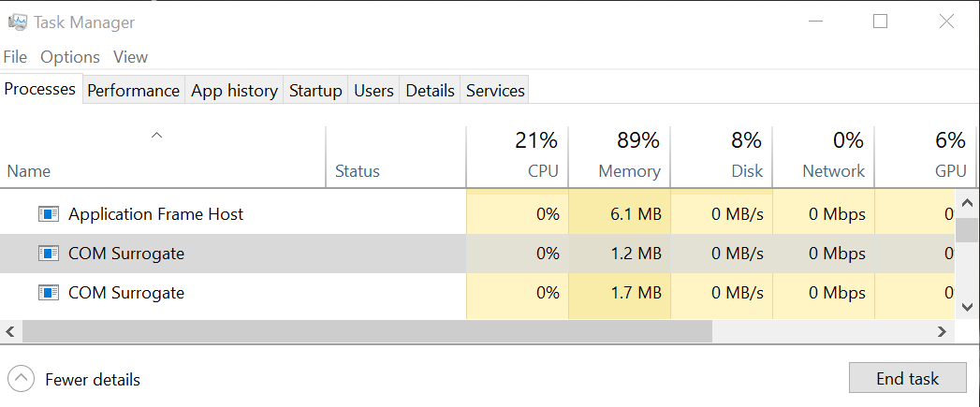Click the highlighted COM Surrogate process icon
980x407 pixels.
(48, 254)
